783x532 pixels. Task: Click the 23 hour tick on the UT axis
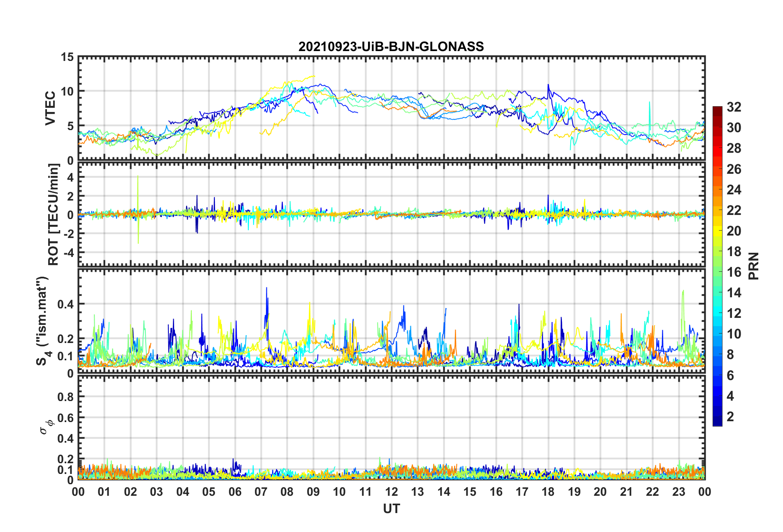pos(678,492)
